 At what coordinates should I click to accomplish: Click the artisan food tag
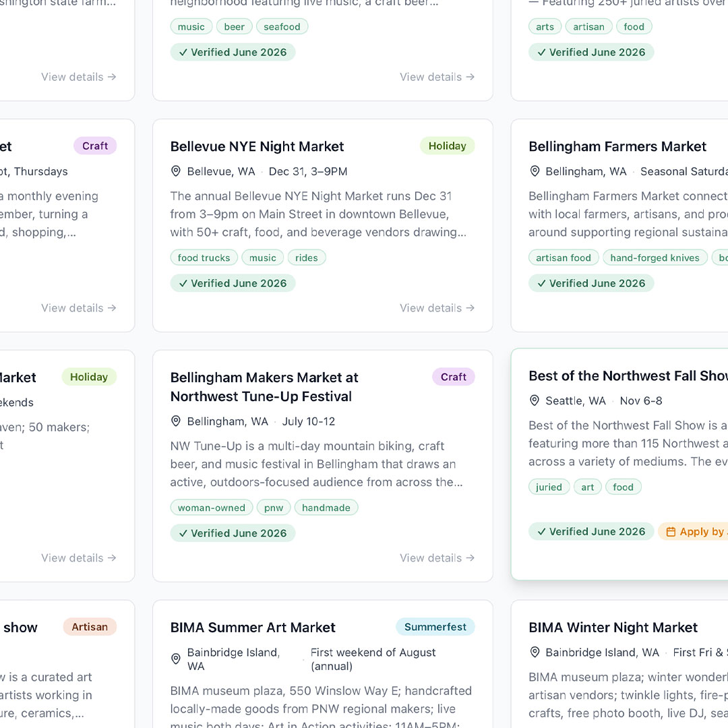pyautogui.click(x=563, y=257)
